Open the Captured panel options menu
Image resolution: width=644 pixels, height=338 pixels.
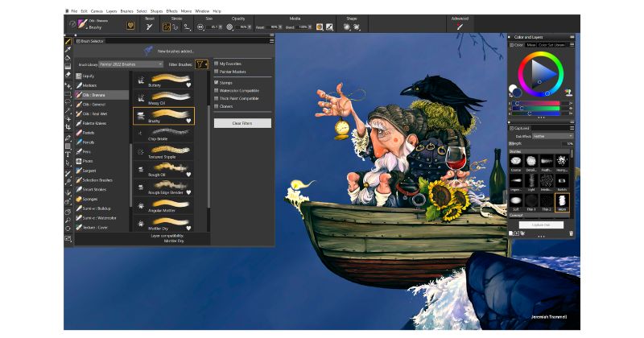pos(572,128)
